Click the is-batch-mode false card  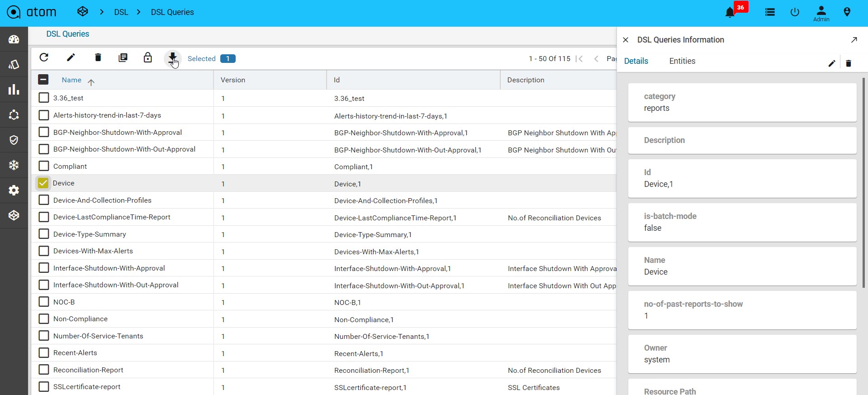point(742,222)
